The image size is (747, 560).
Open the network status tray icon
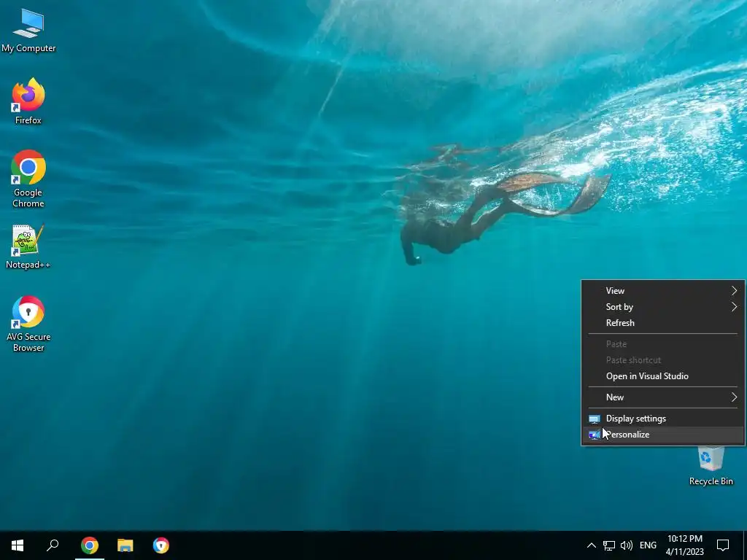coord(609,545)
